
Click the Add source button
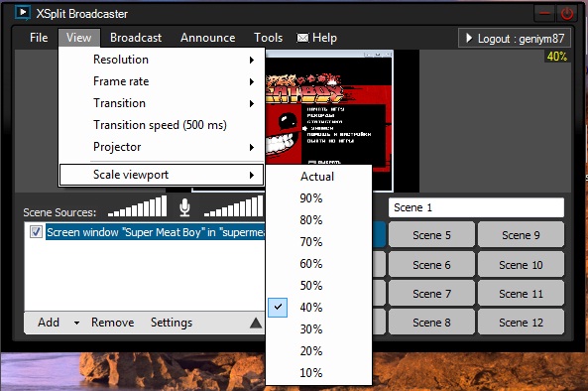point(49,323)
